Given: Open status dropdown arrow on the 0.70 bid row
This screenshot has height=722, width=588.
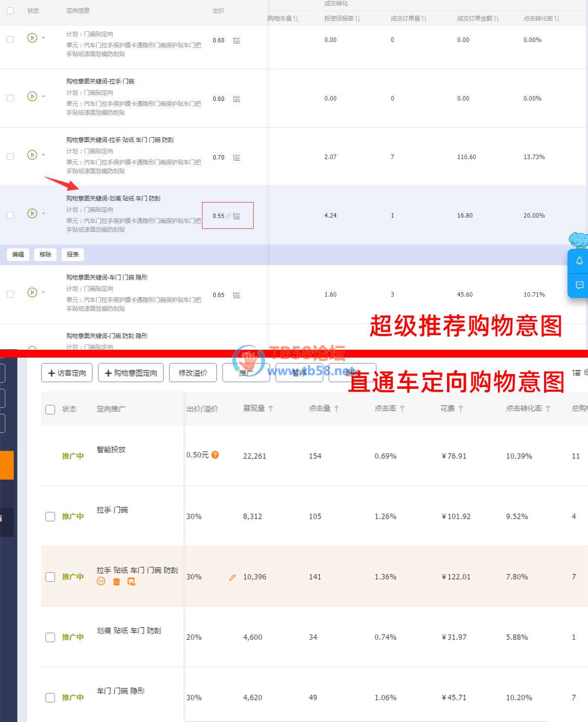Looking at the screenshot, I should coord(43,155).
